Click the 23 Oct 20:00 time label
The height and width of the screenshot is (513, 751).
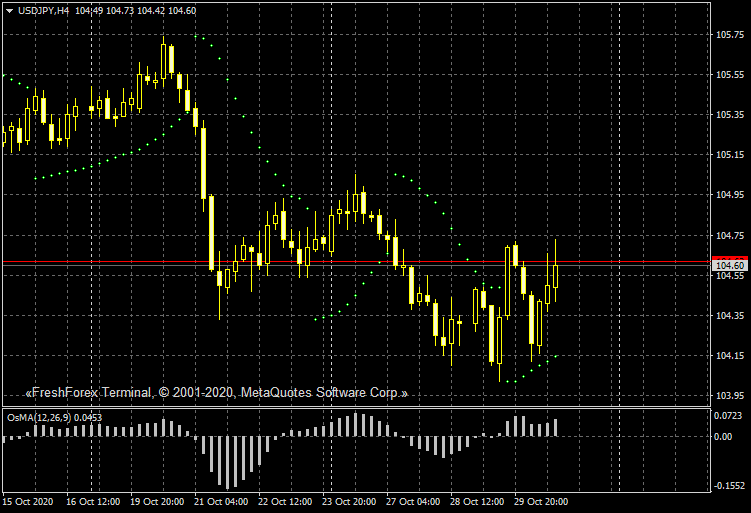point(349,502)
